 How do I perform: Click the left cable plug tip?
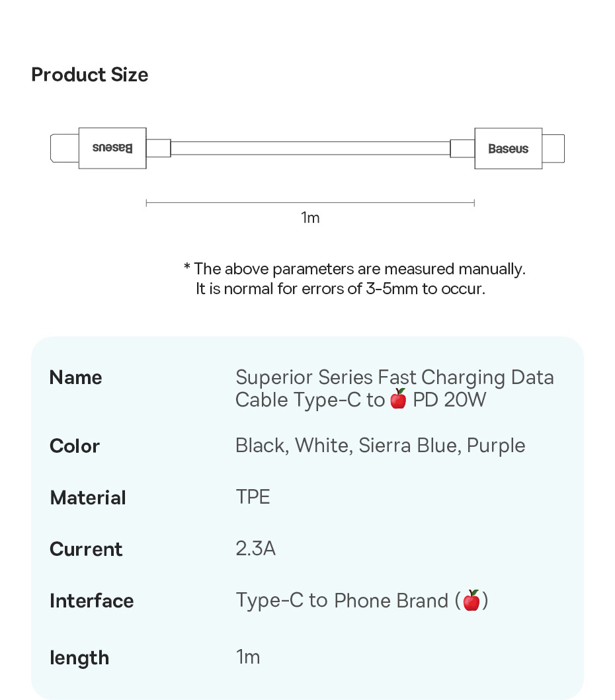pos(65,148)
